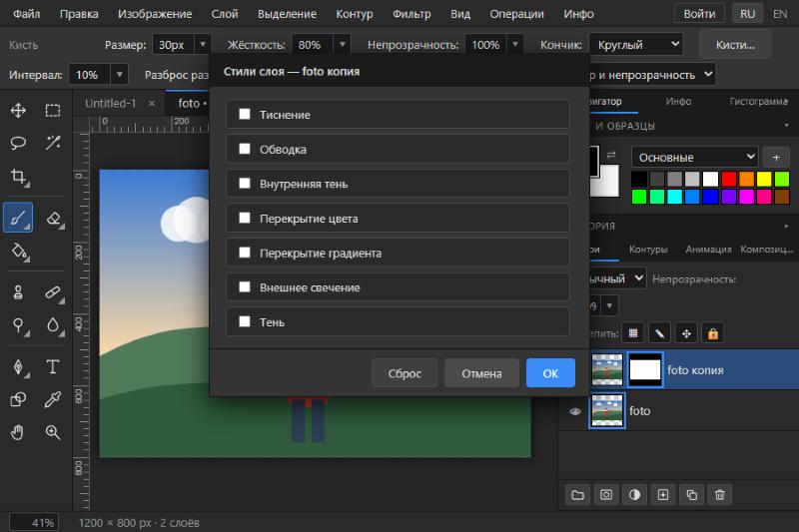
Task: Open the Фильтр menu
Action: 411,14
